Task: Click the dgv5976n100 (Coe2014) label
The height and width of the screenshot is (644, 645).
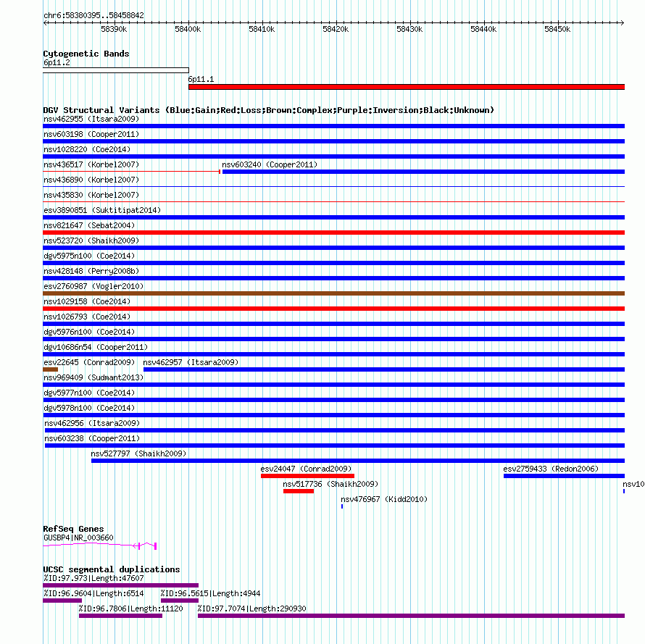Action: (89, 333)
